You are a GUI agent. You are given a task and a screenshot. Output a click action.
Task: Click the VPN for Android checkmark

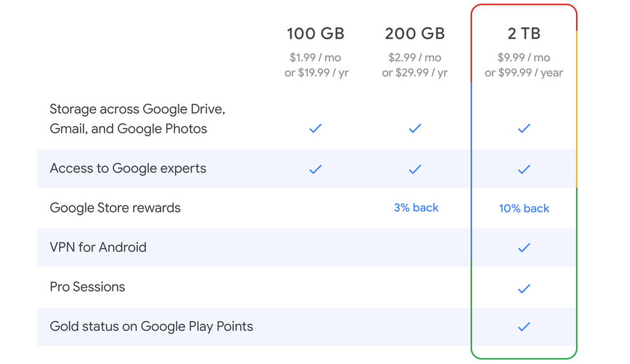coord(524,248)
